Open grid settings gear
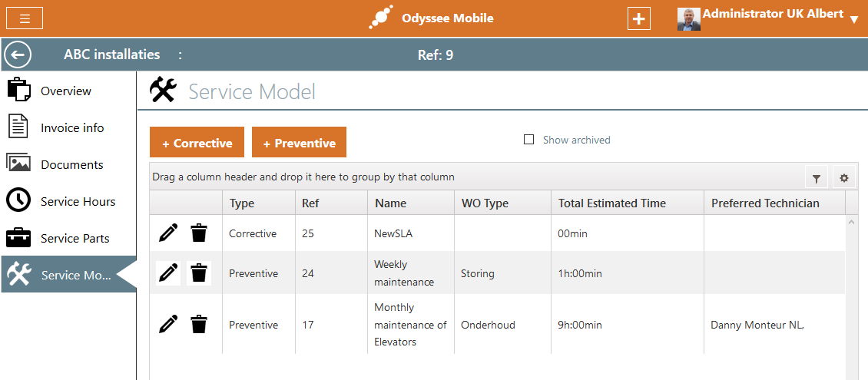868x380 pixels. coord(843,178)
